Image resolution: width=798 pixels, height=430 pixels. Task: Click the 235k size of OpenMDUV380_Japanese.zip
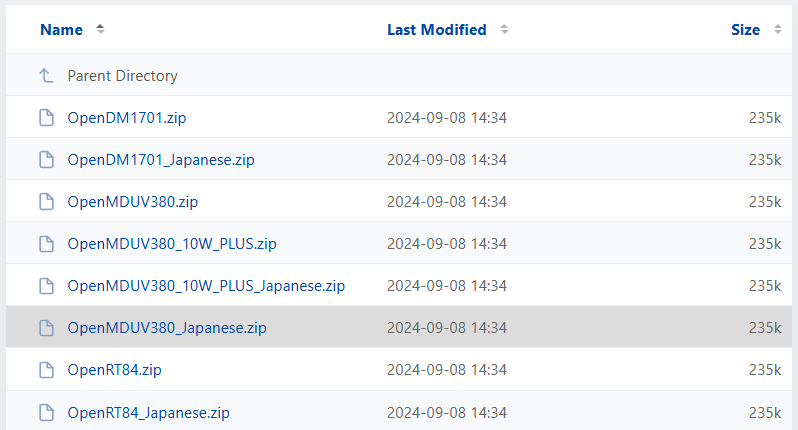click(764, 328)
